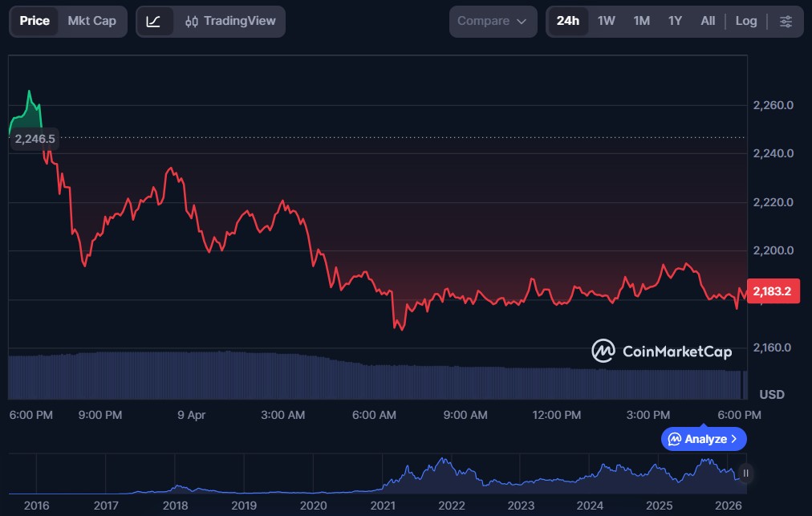Viewport: 812px width, 516px height.
Task: Show the All time range
Action: point(708,21)
